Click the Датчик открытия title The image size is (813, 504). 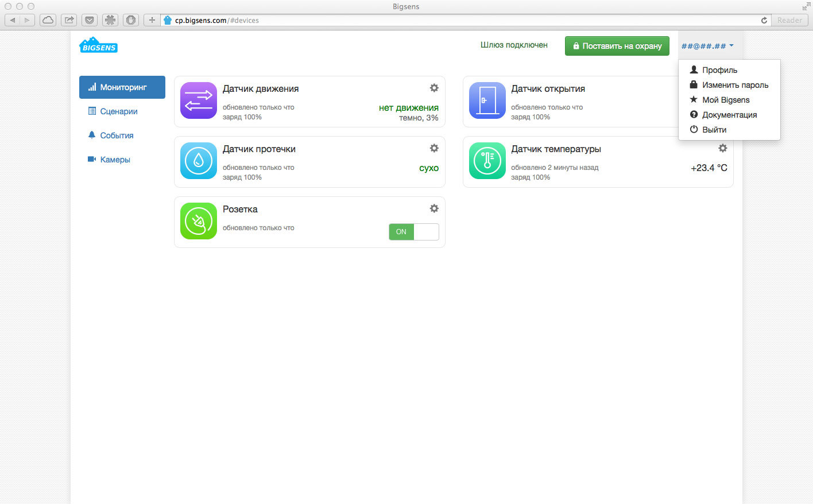(x=548, y=89)
